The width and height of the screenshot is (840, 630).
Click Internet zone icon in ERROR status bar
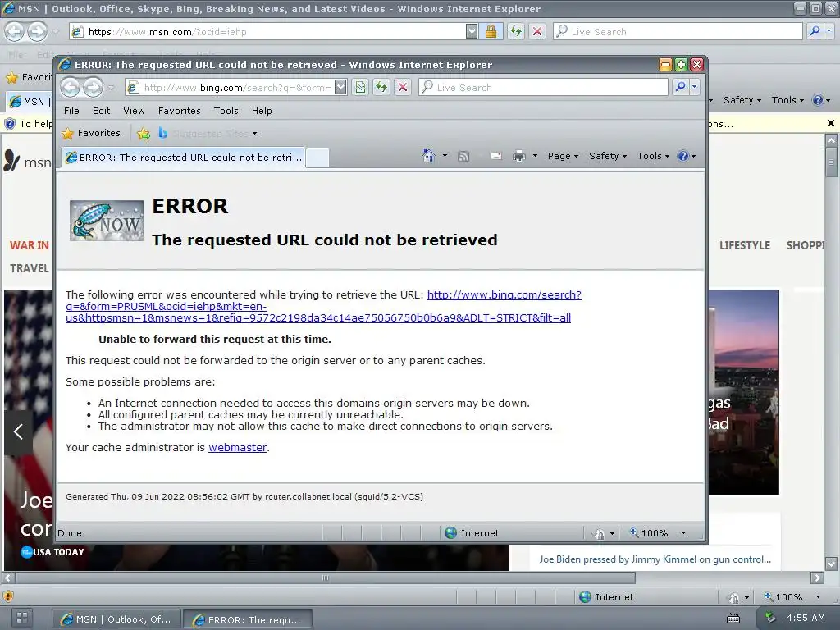451,532
